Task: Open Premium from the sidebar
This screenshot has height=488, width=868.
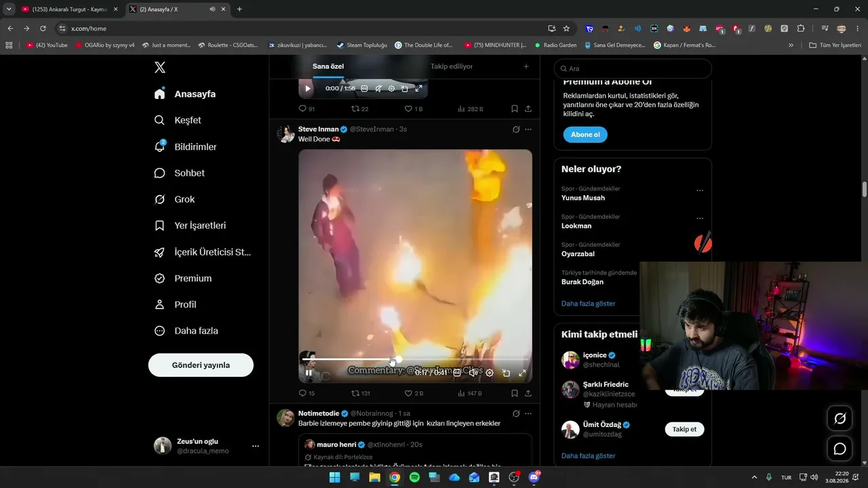Action: pos(183,279)
